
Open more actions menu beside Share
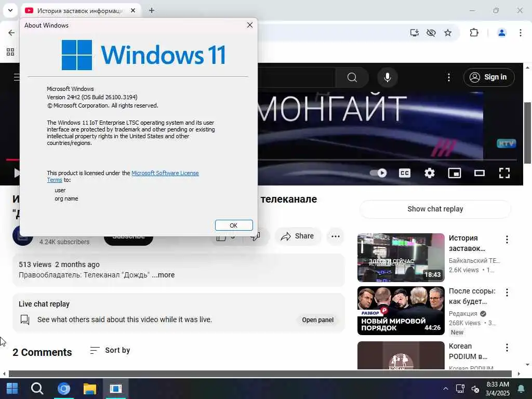[x=336, y=236]
